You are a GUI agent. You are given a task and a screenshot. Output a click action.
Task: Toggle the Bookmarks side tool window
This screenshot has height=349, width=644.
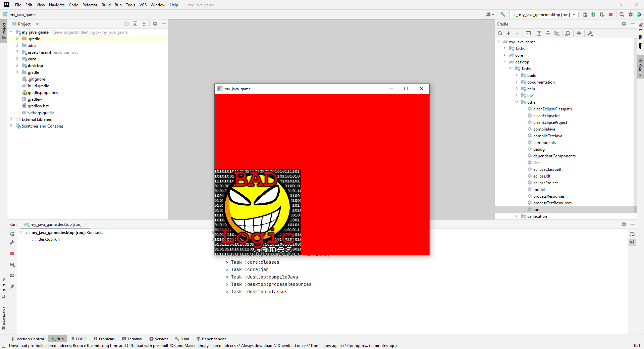[4, 318]
